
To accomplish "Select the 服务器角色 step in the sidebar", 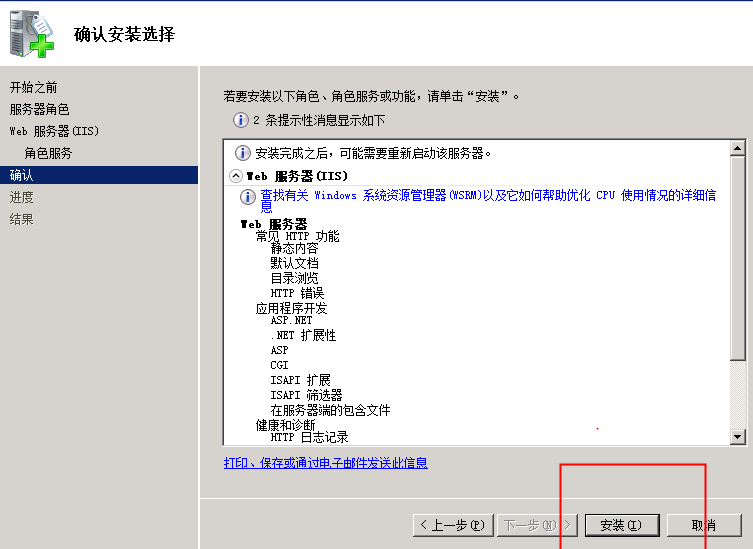I will click(40, 109).
